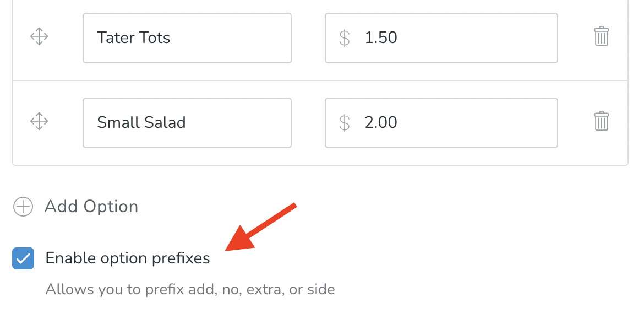644x324 pixels.
Task: Click the Tater Tots name field
Action: 187,37
